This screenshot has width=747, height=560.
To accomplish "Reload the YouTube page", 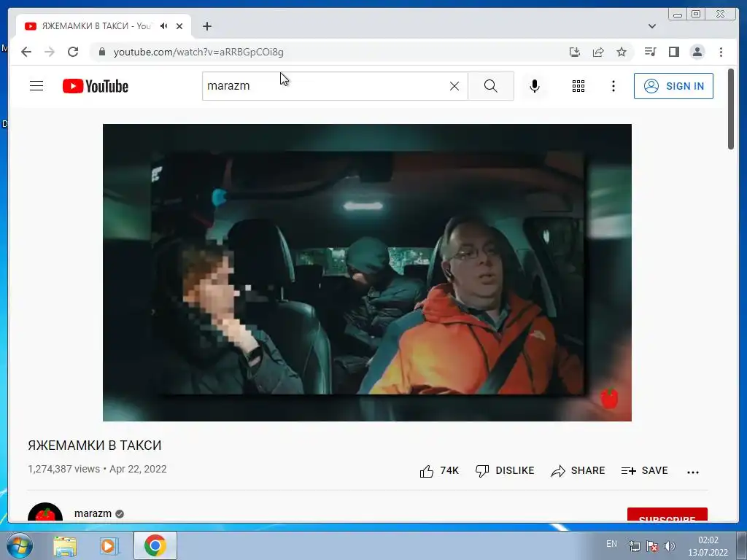I will coord(73,52).
